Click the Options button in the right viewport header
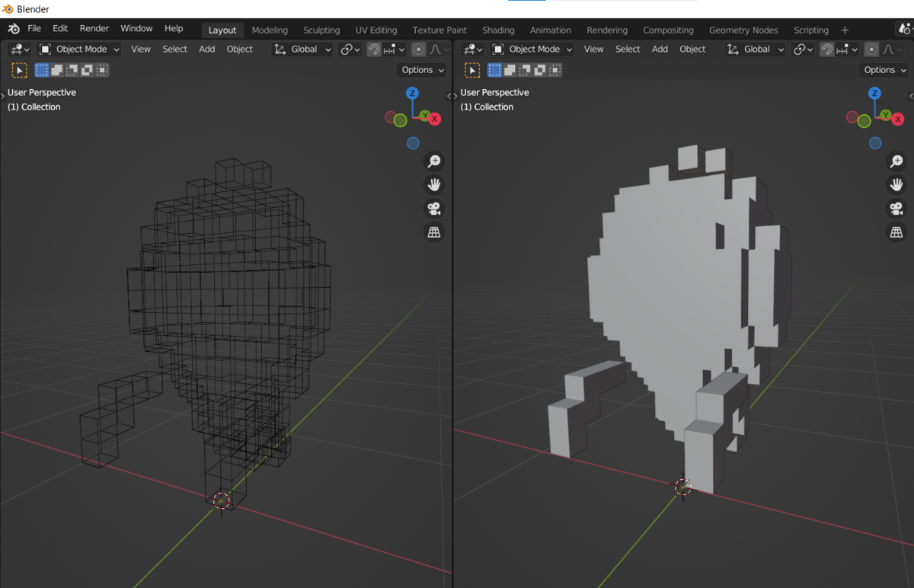The width and height of the screenshot is (914, 588). click(883, 69)
